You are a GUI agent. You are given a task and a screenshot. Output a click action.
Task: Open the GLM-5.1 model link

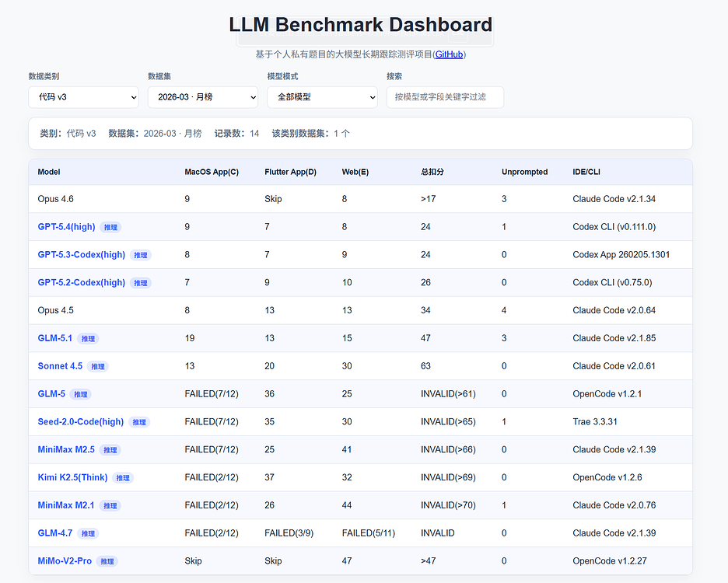coord(54,338)
